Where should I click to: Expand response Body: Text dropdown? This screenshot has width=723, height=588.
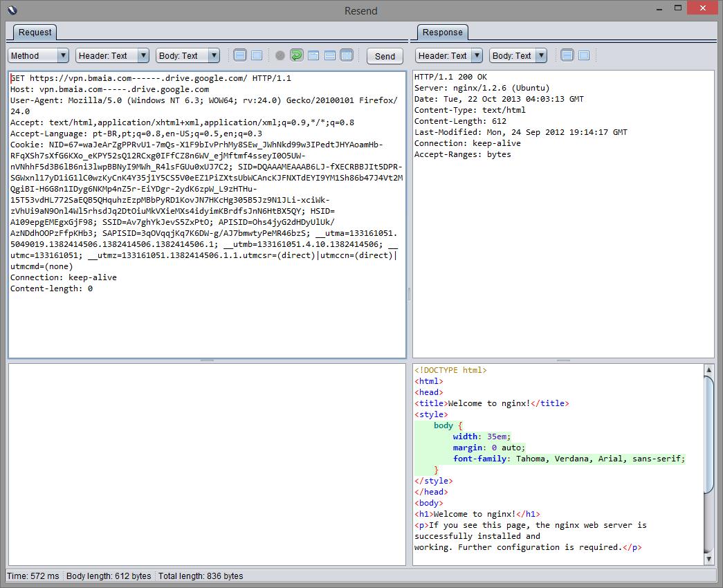coord(518,55)
